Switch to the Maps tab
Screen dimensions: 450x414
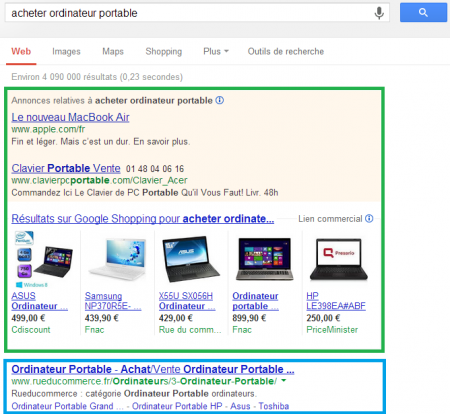(x=113, y=51)
